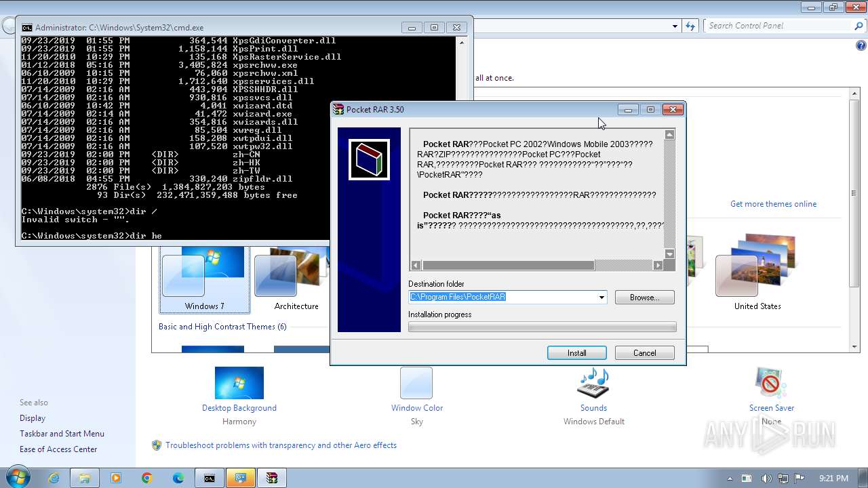Switch to Pocket RAR installer taskbar button
The height and width of the screenshot is (488, 868).
click(x=272, y=478)
